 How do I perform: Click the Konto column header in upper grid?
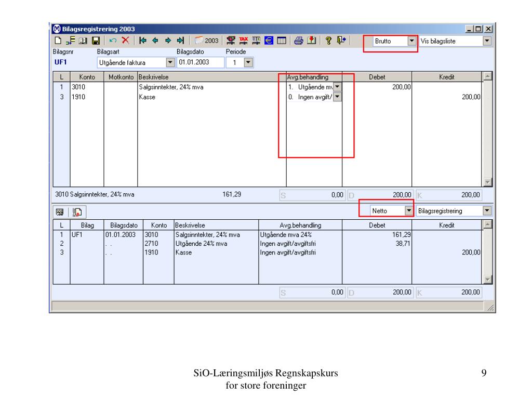[x=87, y=77]
